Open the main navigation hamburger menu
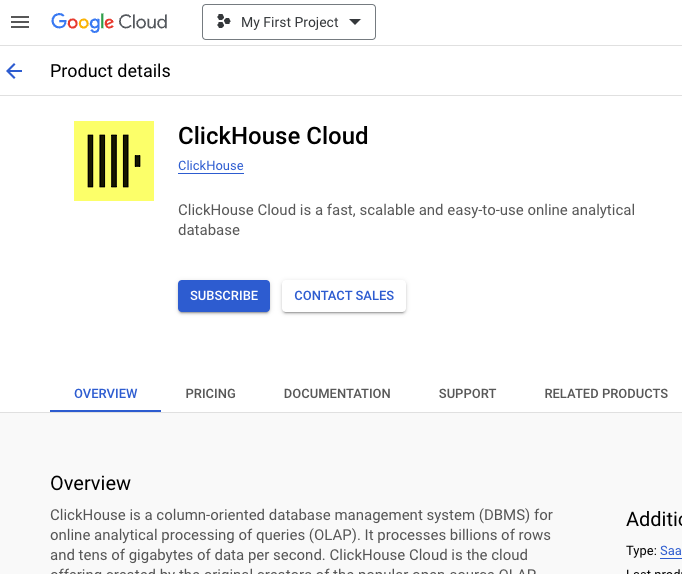Image resolution: width=682 pixels, height=574 pixels. [x=20, y=22]
